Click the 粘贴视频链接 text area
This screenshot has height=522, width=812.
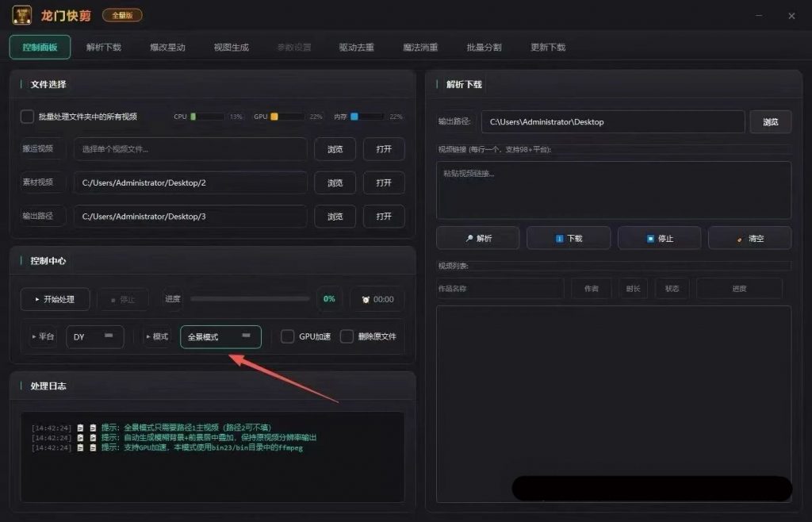[x=613, y=190]
